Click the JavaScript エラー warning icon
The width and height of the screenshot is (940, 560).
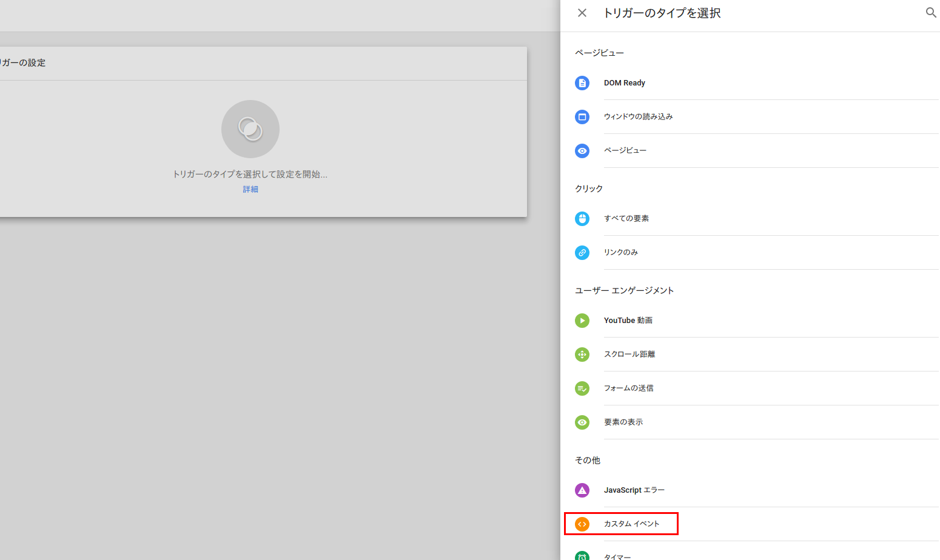582,490
